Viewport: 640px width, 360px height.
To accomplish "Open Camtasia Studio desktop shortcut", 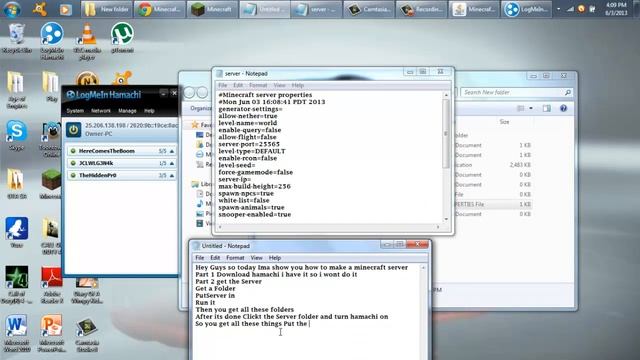I will point(87,333).
